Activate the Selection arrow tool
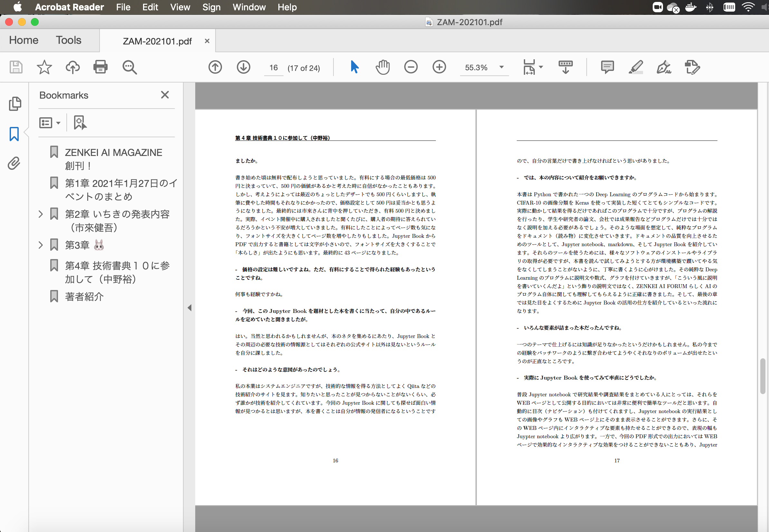769x532 pixels. coord(354,67)
